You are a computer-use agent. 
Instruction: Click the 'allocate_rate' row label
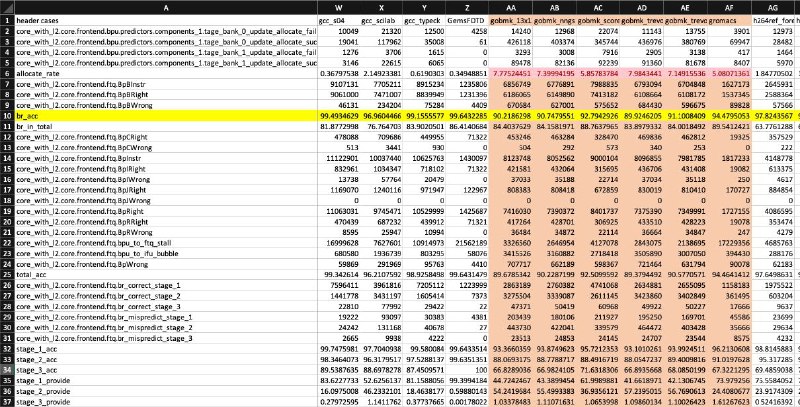click(x=40, y=74)
